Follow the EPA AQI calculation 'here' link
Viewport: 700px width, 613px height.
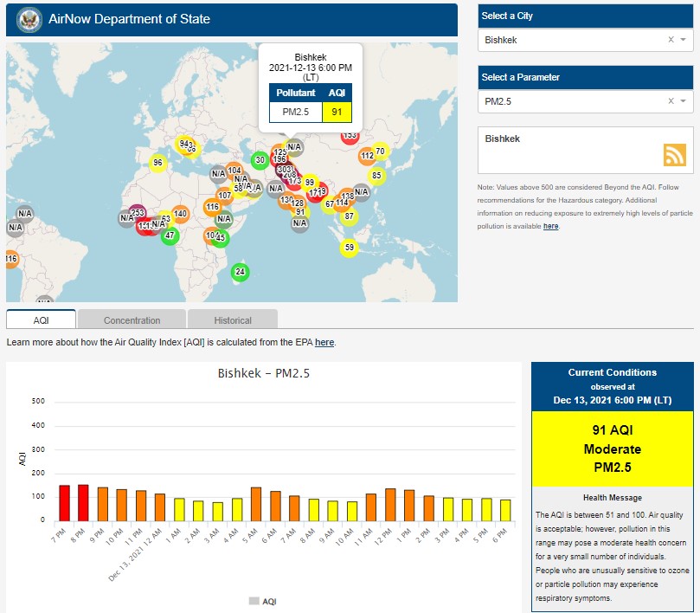point(324,342)
